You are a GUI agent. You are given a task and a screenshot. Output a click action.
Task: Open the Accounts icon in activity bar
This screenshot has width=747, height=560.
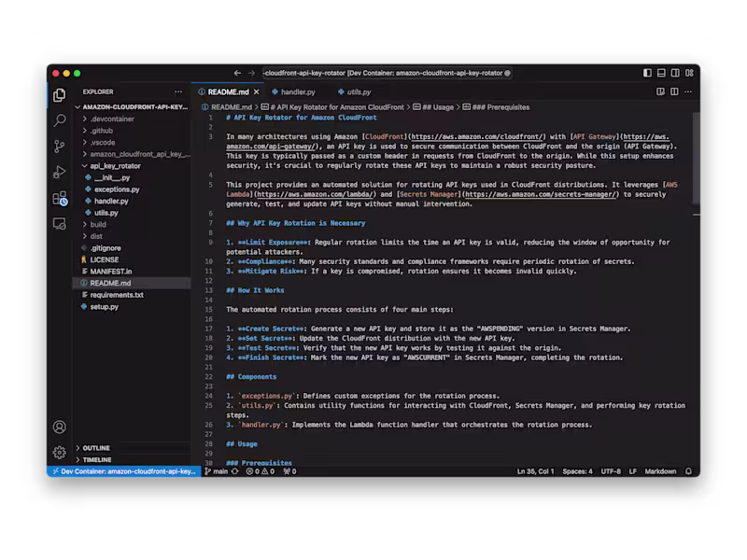(x=60, y=427)
